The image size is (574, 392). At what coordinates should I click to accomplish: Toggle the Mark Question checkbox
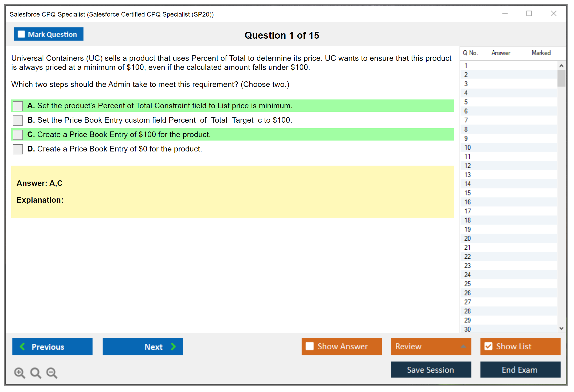(x=21, y=34)
